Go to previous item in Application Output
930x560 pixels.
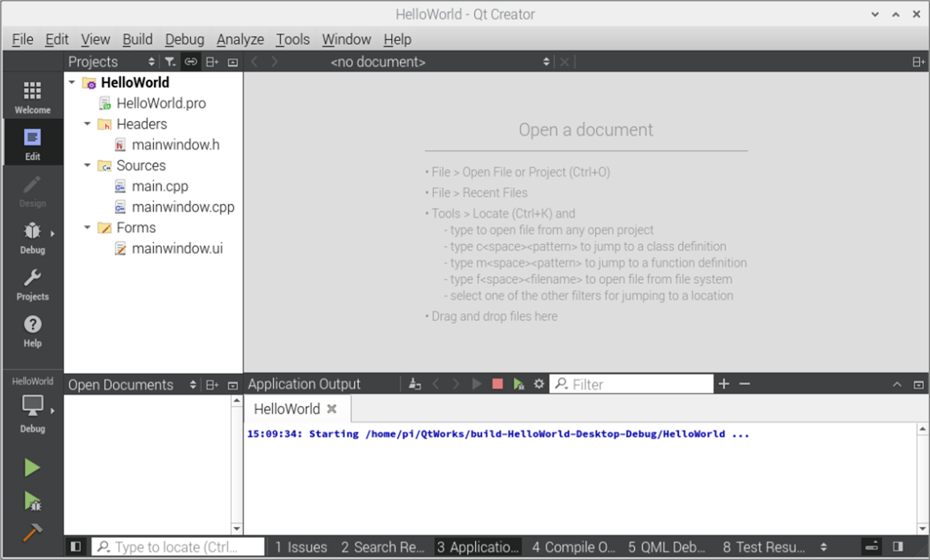(x=436, y=384)
